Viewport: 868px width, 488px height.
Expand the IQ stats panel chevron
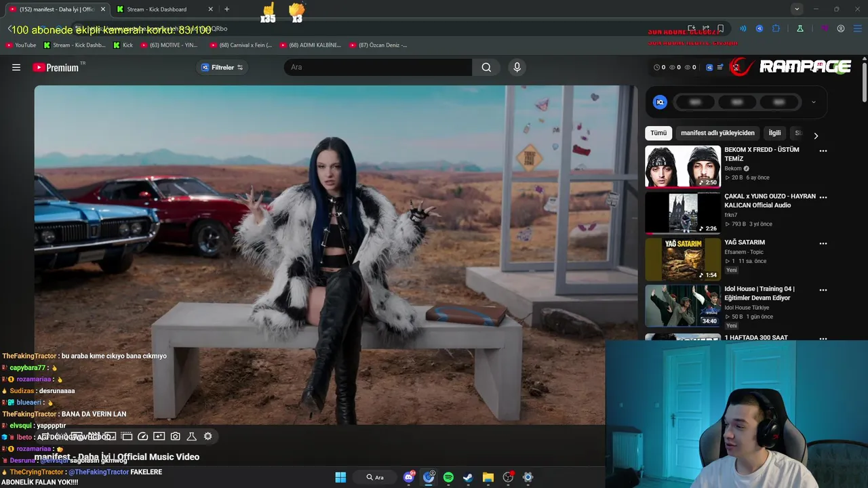[813, 102]
